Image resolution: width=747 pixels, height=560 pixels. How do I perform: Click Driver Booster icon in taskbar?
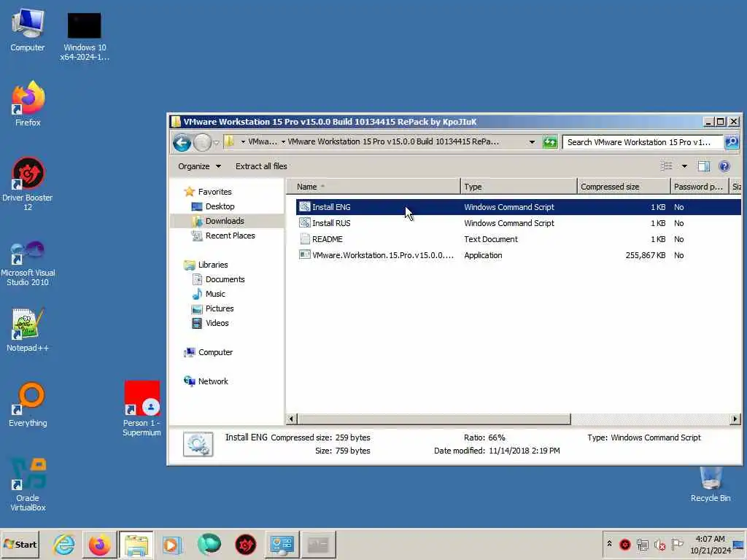click(x=245, y=544)
